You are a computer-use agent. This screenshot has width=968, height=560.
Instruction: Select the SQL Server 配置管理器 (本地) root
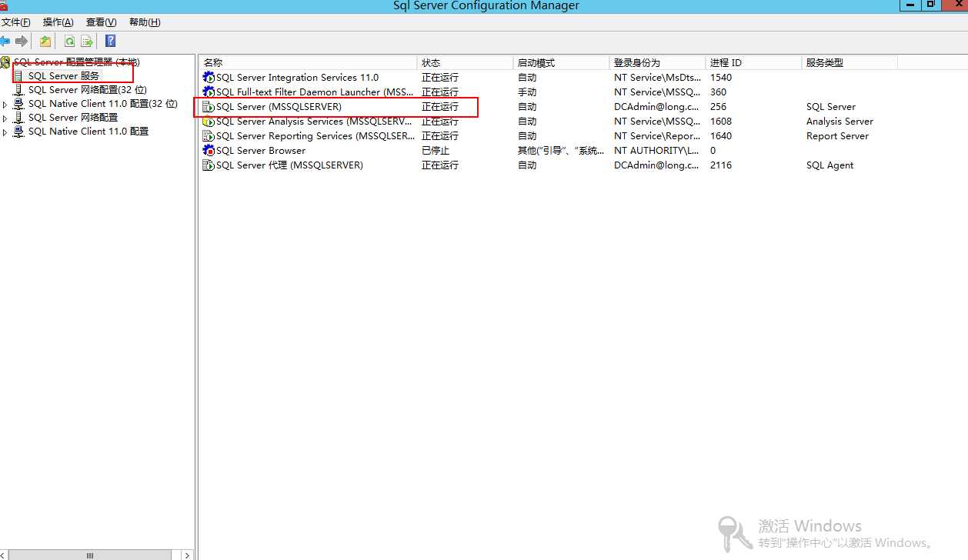[x=77, y=62]
